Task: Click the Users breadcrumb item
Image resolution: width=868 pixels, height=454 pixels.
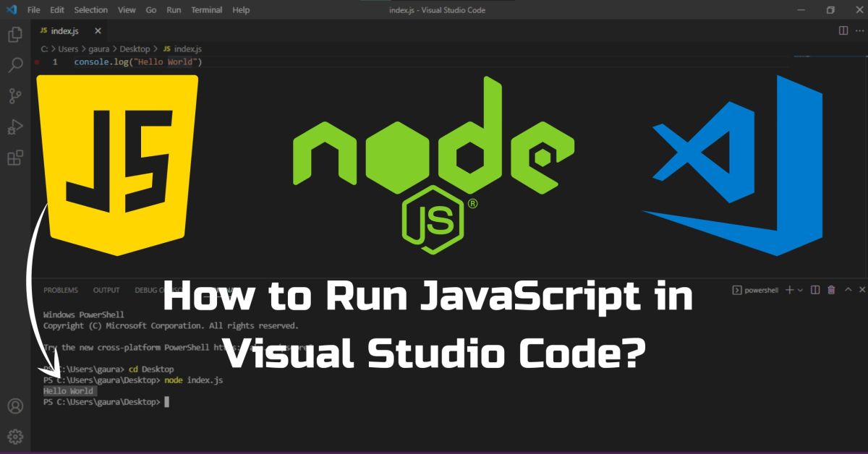Action: click(x=69, y=48)
